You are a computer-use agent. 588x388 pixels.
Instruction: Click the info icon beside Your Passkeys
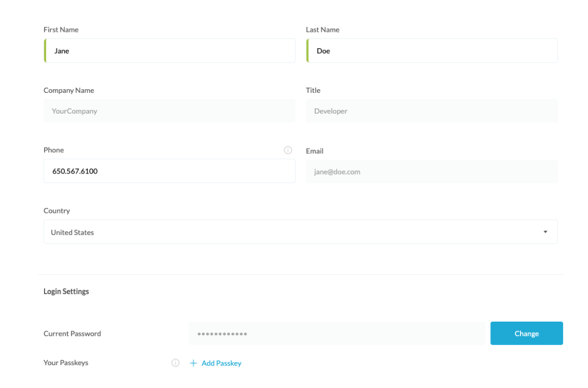175,363
